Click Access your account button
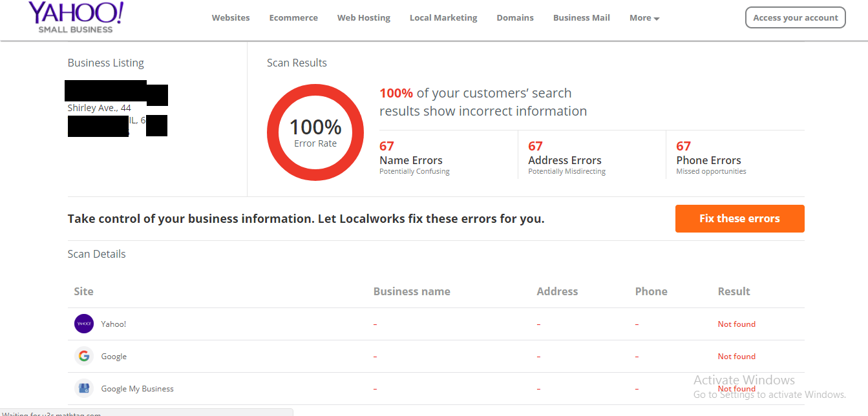Image resolution: width=868 pixels, height=416 pixels. (x=796, y=17)
